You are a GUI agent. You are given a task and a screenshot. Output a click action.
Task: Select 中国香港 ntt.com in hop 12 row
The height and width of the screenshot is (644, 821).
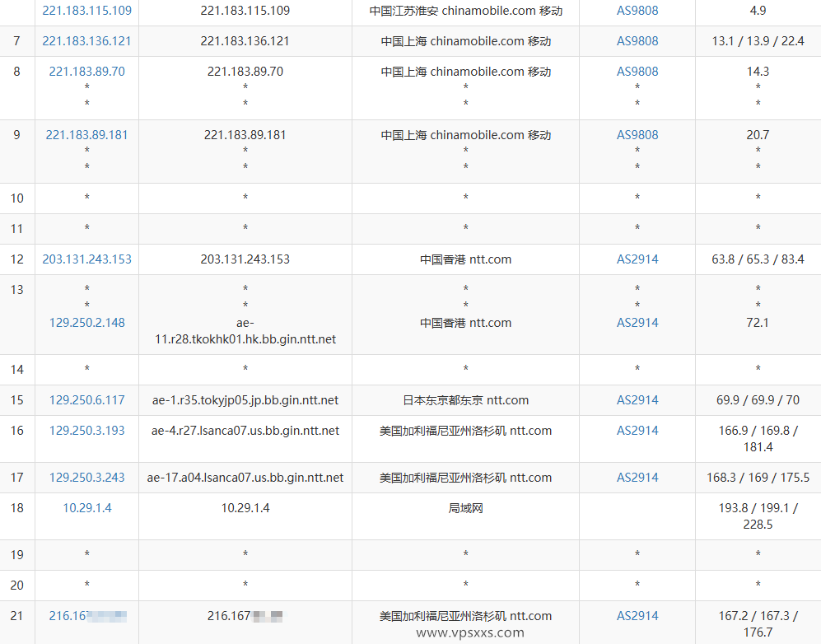(x=465, y=259)
